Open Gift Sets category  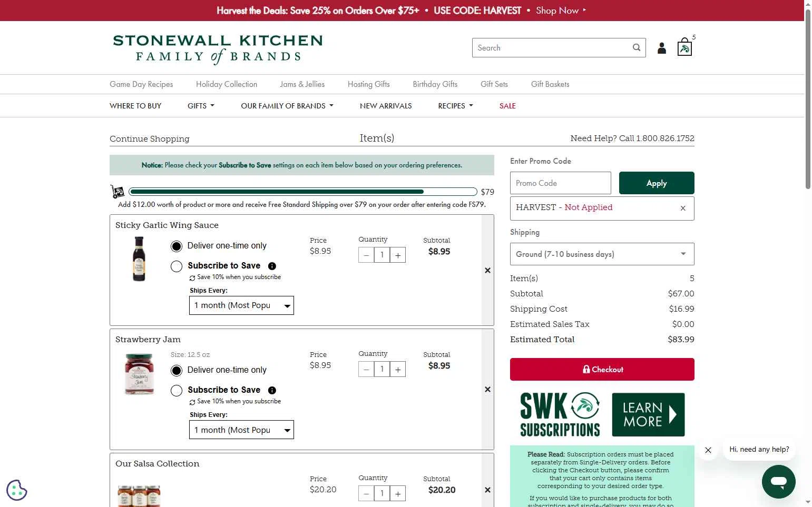[494, 84]
